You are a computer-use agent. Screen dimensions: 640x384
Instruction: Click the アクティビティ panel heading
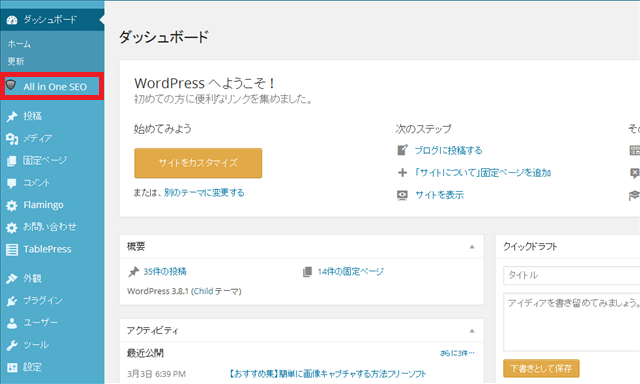152,331
